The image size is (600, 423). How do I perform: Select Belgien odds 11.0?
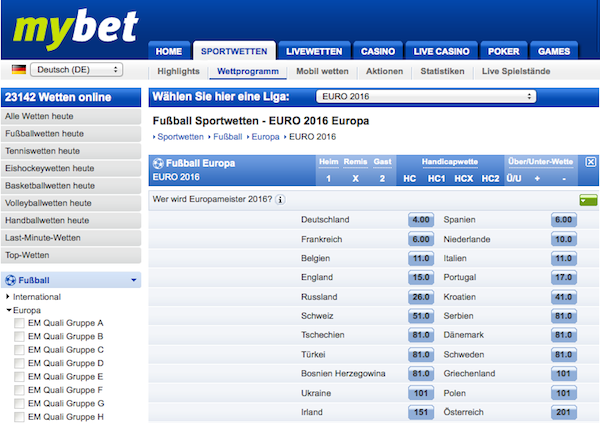click(x=421, y=258)
